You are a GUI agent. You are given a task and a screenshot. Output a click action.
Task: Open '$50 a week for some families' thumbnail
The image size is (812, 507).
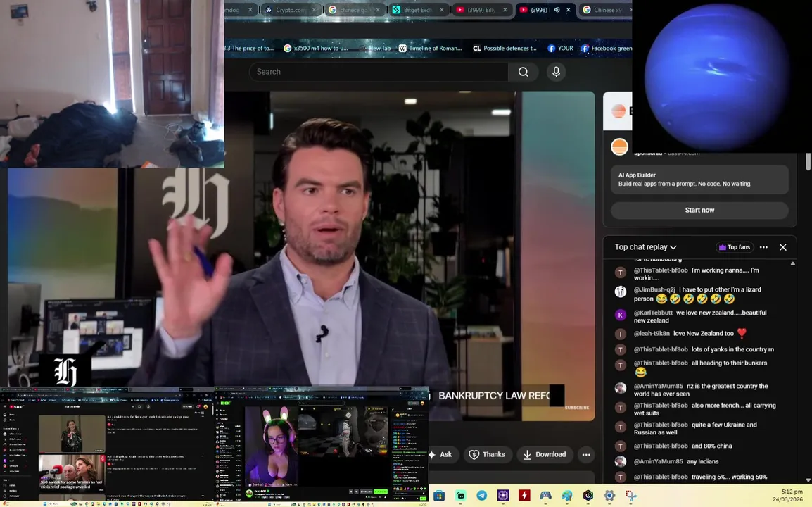point(72,473)
